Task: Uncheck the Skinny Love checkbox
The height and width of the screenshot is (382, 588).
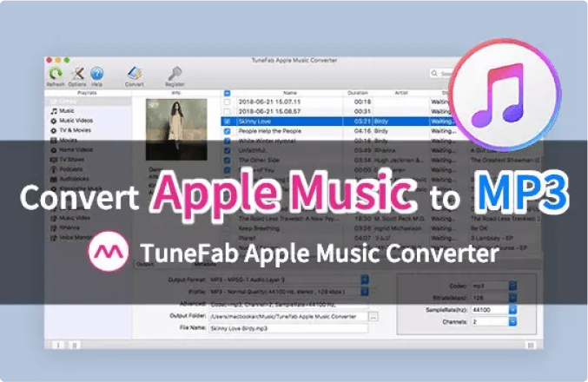Action: click(228, 122)
